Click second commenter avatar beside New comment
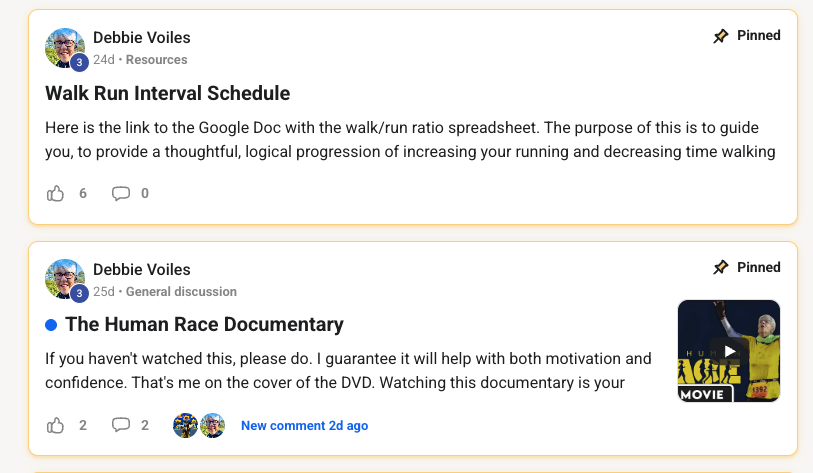 213,425
